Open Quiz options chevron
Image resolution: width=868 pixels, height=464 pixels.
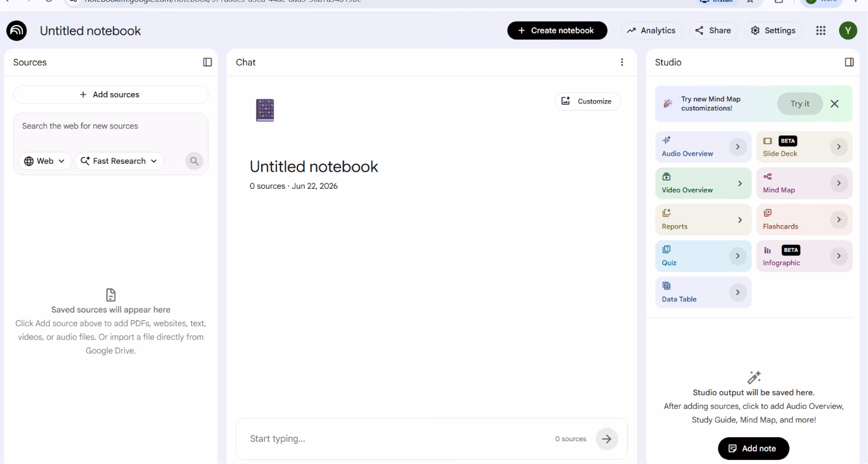[x=738, y=256]
